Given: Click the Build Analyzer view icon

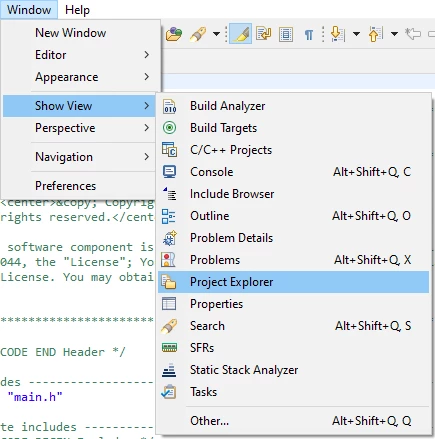Looking at the screenshot, I should tap(169, 106).
